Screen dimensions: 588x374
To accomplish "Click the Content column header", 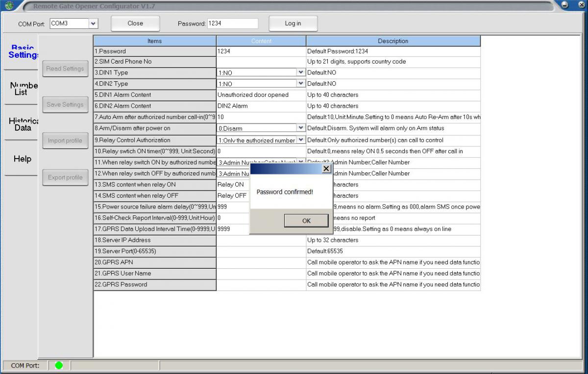I will pos(261,41).
